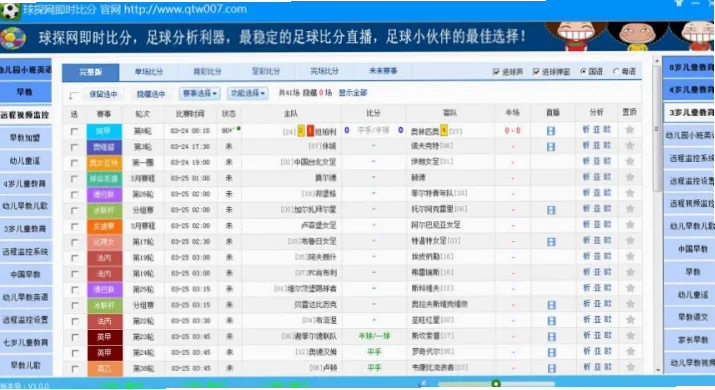Click the 保留选中 button

[104, 94]
